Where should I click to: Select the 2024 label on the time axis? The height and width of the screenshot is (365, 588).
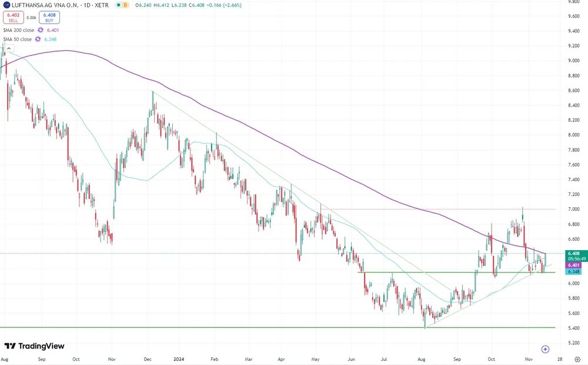point(178,359)
